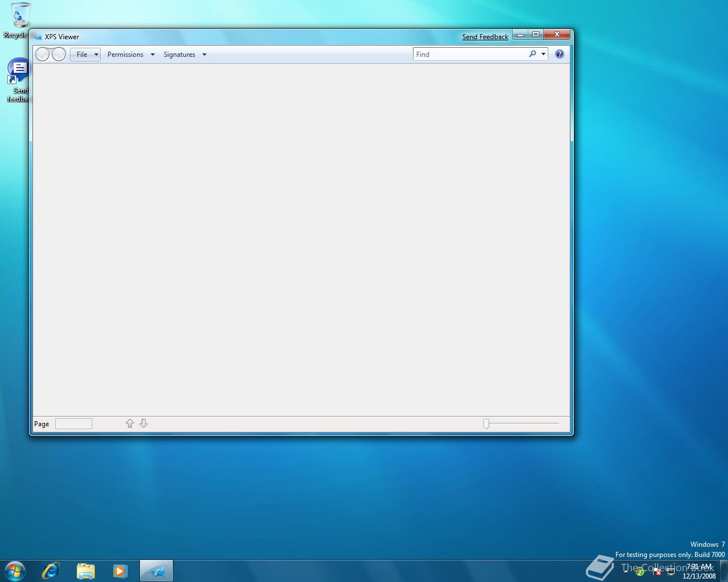Close the XPS Viewer window
Screen dimensions: 728x582
557,35
